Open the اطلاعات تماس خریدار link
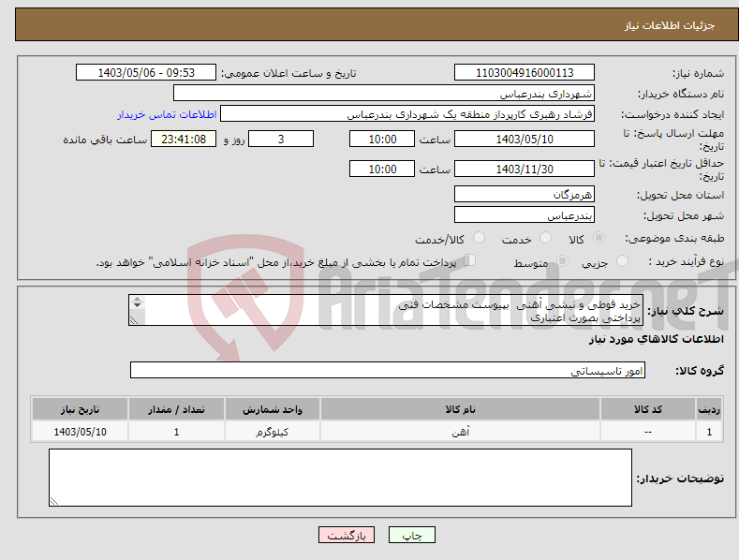 (x=167, y=114)
